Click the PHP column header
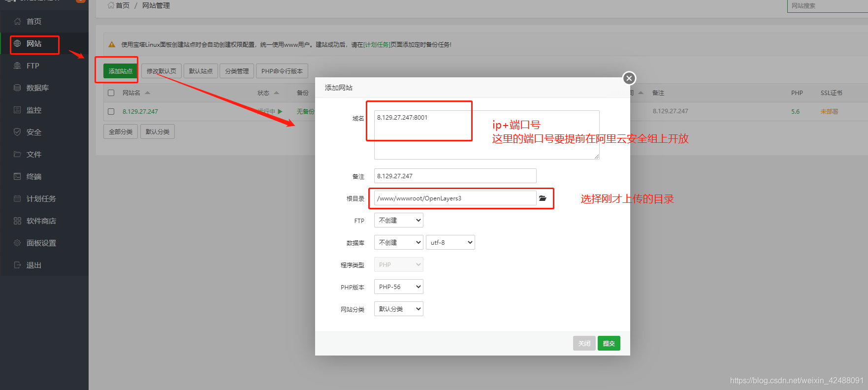This screenshot has height=390, width=868. coord(797,93)
